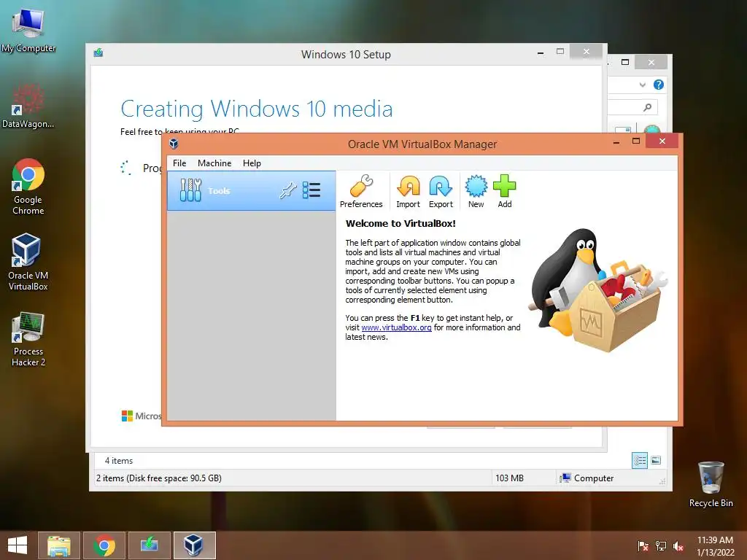The image size is (747, 560).
Task: Click the "103 MB" status bar entry
Action: tap(509, 478)
